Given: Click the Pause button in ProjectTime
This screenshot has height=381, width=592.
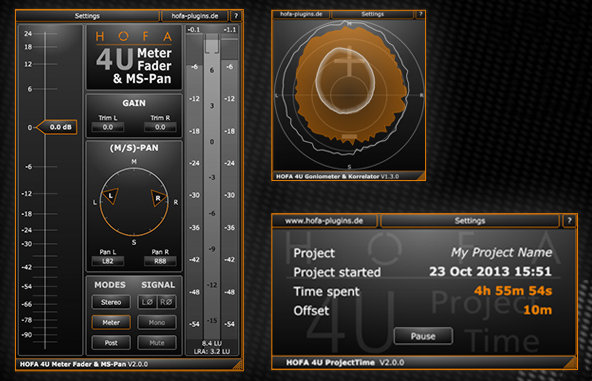Looking at the screenshot, I should [x=423, y=336].
